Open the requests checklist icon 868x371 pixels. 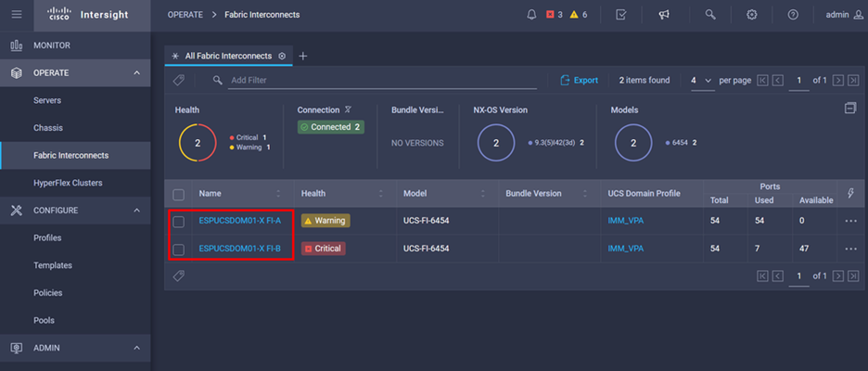coord(621,15)
